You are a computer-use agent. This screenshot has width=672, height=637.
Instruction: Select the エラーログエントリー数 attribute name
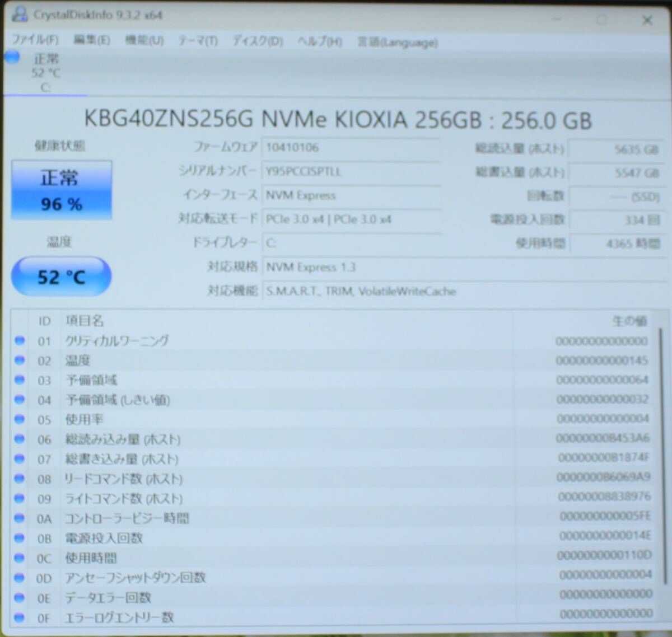click(120, 618)
